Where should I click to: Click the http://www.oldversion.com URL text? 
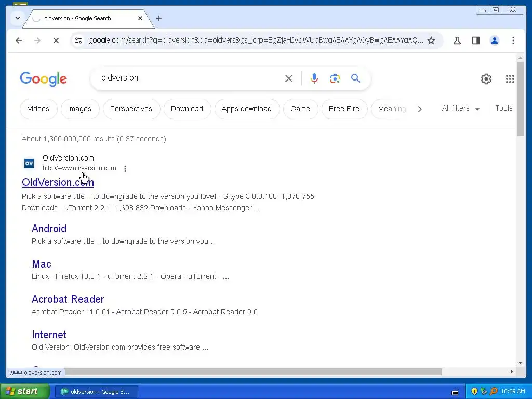pyautogui.click(x=79, y=168)
